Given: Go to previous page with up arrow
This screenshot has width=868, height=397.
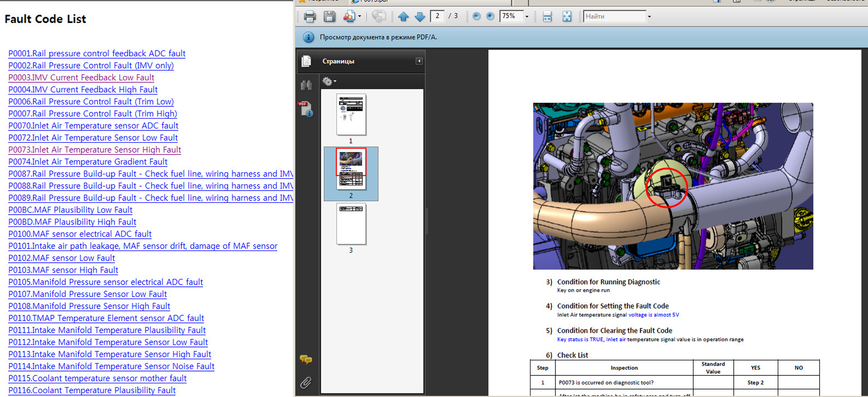Looking at the screenshot, I should pyautogui.click(x=403, y=17).
